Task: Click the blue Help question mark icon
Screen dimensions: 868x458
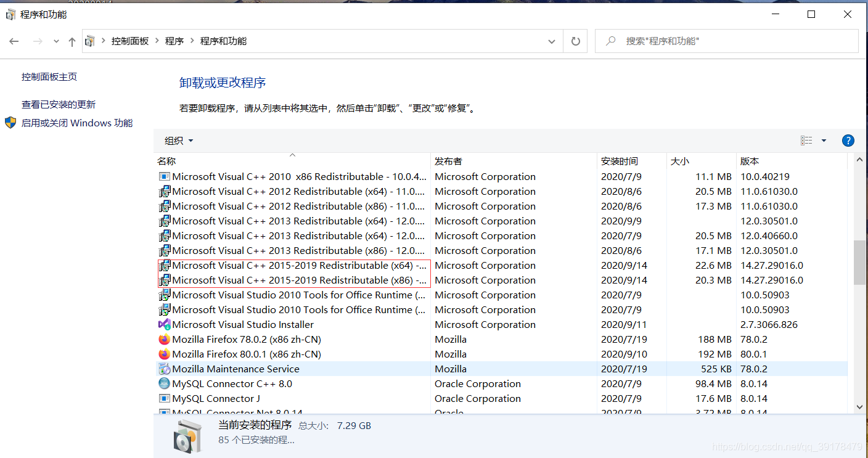Action: (x=848, y=140)
